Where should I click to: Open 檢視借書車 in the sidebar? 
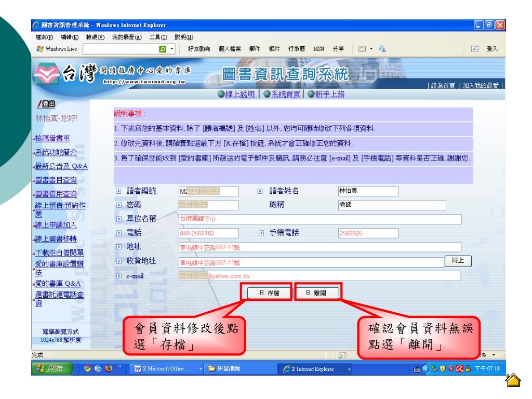(x=52, y=138)
